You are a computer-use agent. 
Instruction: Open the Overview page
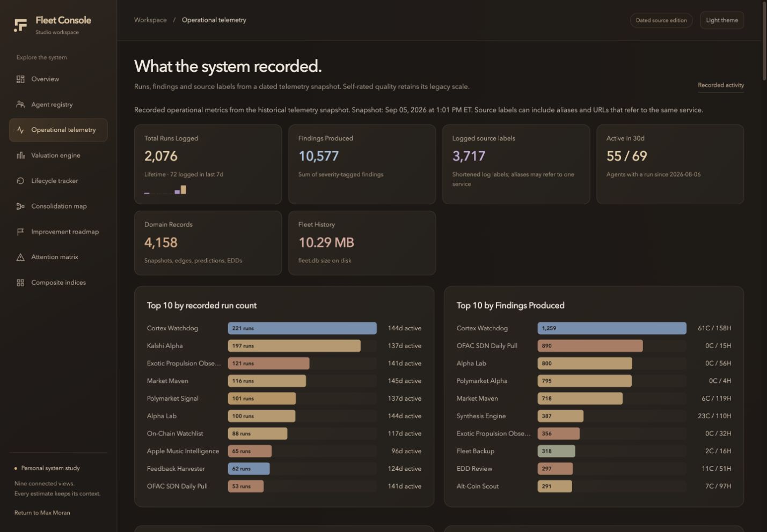[x=58, y=79]
